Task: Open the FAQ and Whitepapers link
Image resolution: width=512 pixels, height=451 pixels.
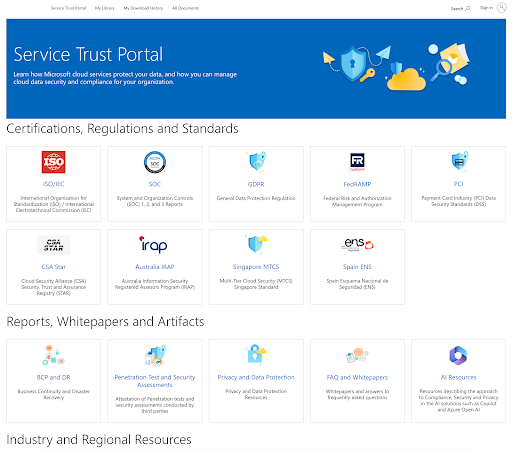Action: point(357,377)
